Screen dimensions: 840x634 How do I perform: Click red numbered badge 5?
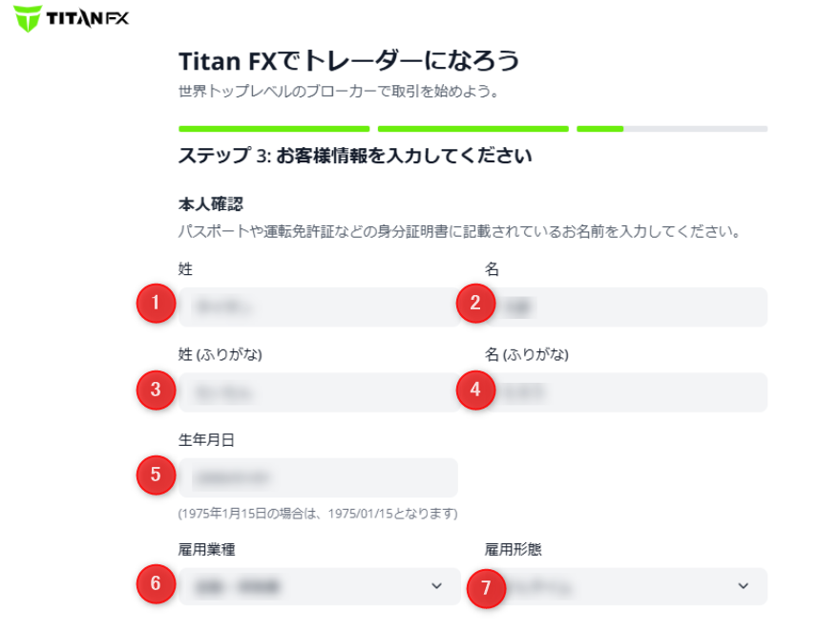(x=156, y=475)
